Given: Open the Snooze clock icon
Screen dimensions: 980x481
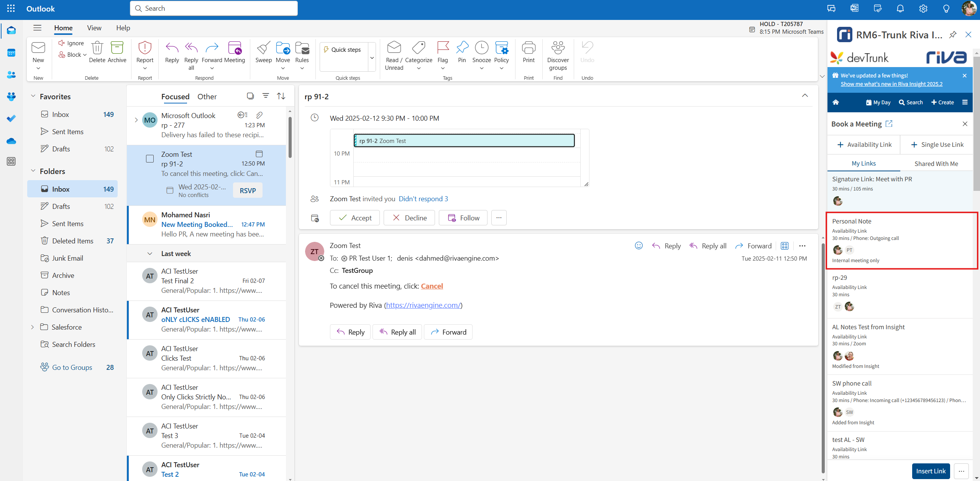Looking at the screenshot, I should (481, 48).
